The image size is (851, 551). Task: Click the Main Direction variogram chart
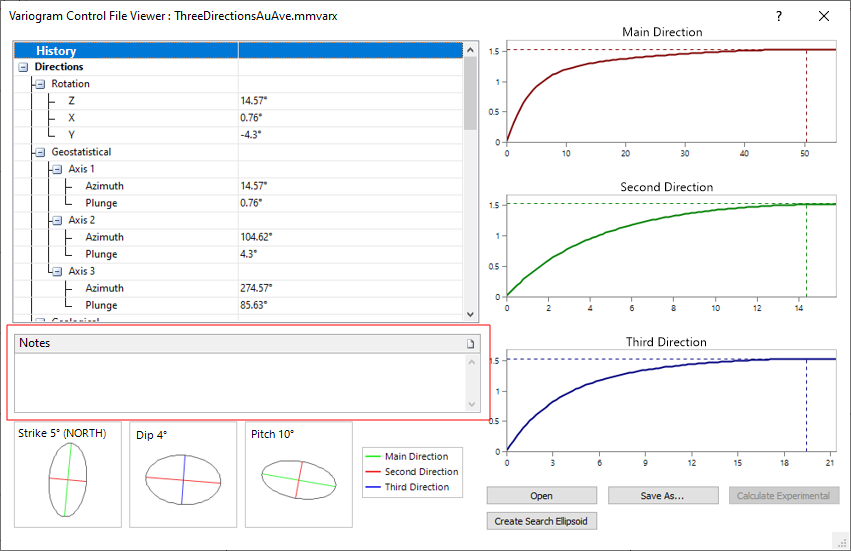pyautogui.click(x=670, y=95)
